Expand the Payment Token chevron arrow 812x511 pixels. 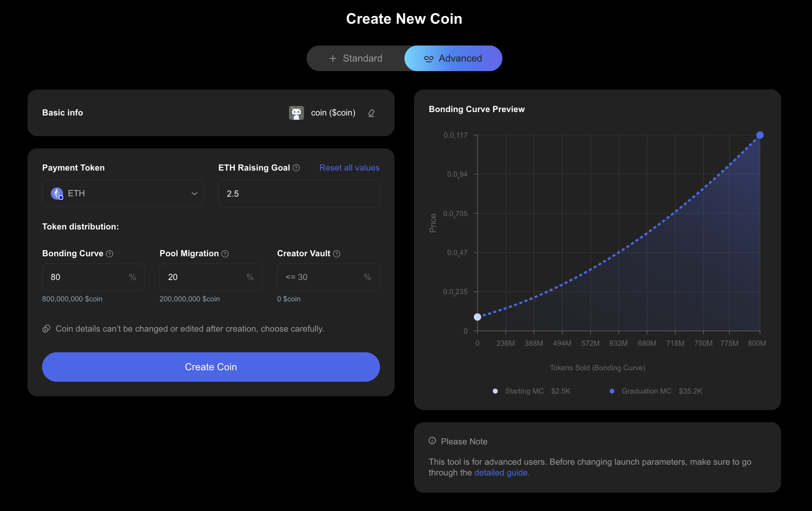click(195, 194)
